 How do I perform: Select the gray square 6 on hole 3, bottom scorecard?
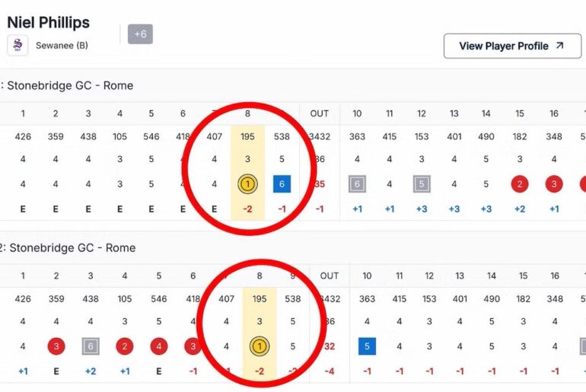click(91, 346)
